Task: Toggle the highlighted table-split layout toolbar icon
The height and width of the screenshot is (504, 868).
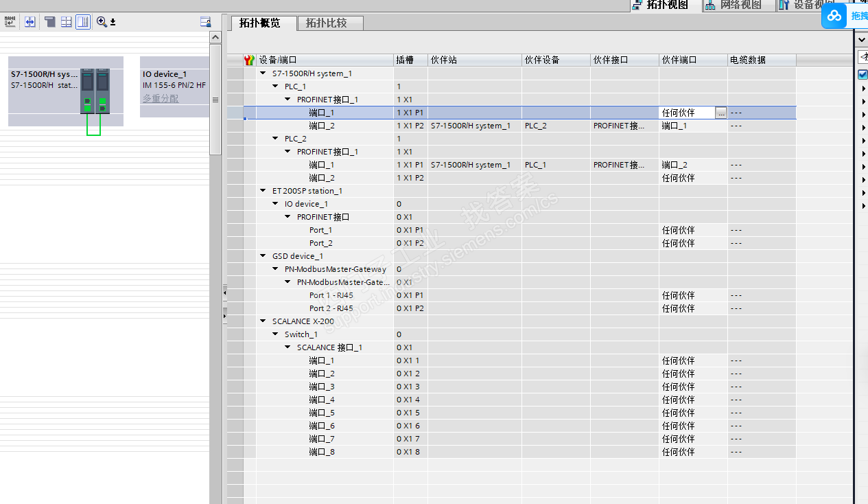Action: (x=82, y=22)
